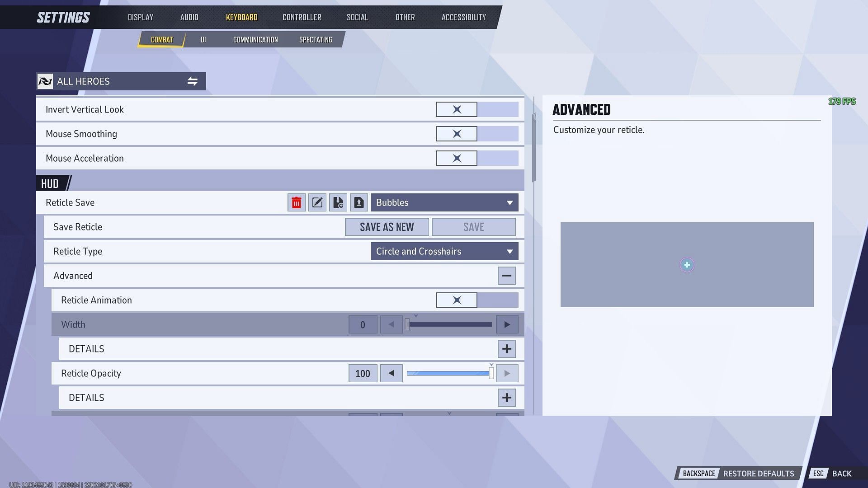Viewport: 868px width, 488px height.
Task: Collapse the Advanced section
Action: coord(507,276)
